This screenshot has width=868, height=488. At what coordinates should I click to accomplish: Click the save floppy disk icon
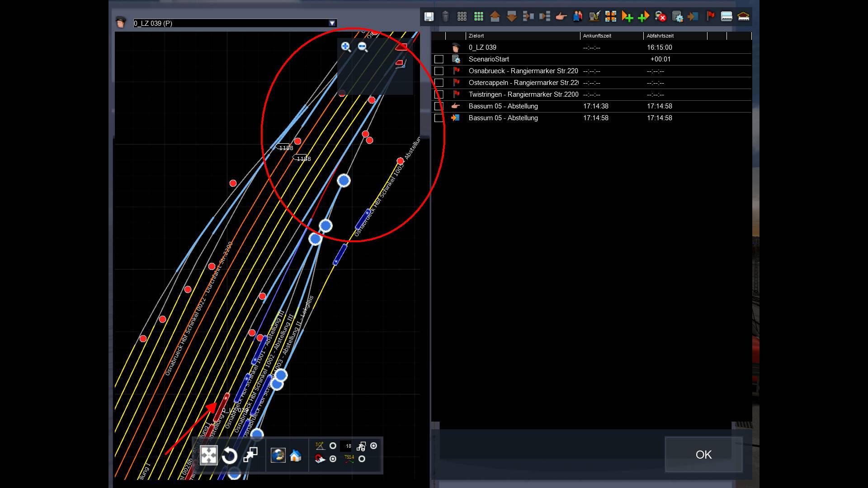coord(429,17)
